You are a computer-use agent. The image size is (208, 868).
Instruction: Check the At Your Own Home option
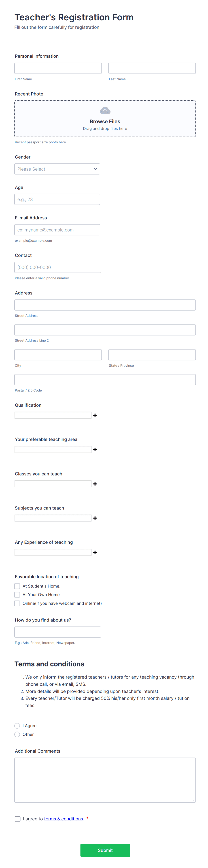[17, 595]
